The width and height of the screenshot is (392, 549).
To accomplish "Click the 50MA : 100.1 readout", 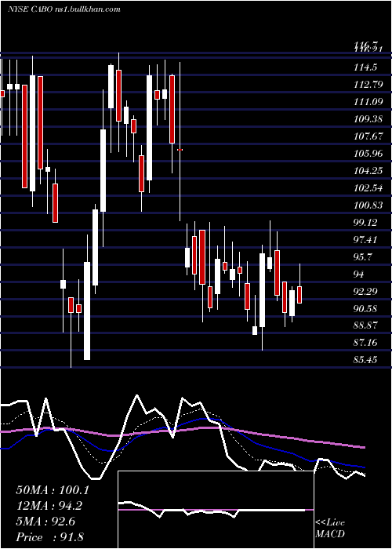I will click(53, 490).
